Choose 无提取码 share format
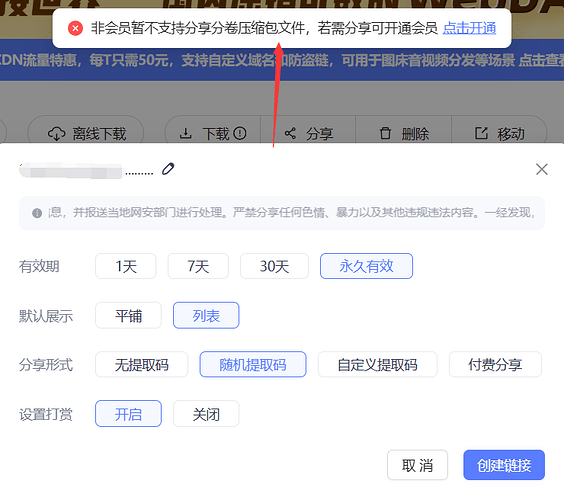This screenshot has width=564, height=500. tap(142, 364)
